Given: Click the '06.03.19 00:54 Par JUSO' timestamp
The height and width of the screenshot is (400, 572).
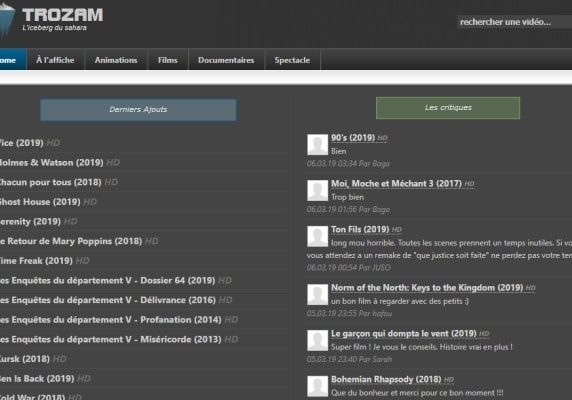Looking at the screenshot, I should tap(348, 268).
